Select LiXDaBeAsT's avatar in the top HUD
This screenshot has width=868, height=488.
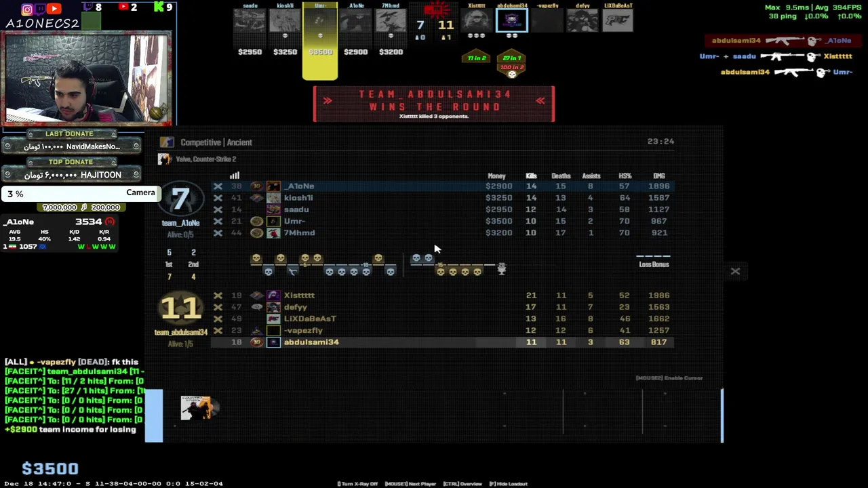[x=618, y=20]
